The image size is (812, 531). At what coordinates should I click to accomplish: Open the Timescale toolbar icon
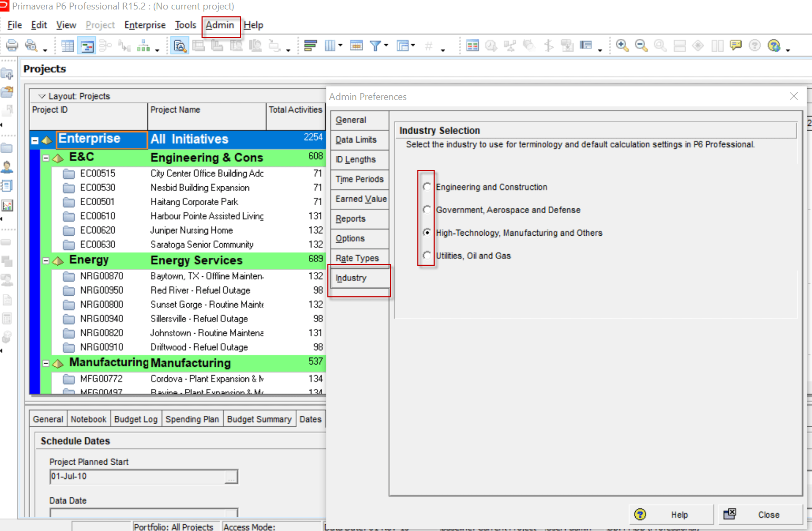[356, 46]
